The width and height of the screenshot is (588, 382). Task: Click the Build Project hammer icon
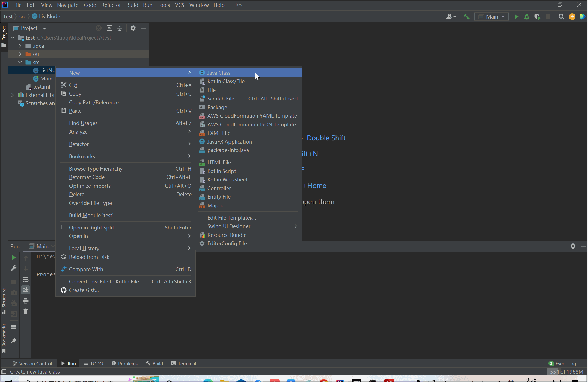pos(467,17)
